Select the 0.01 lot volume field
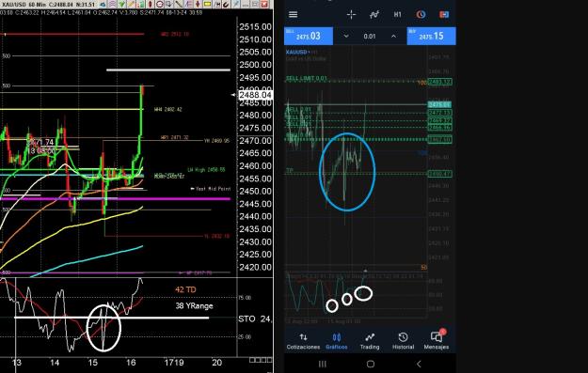The height and width of the screenshot is (373, 588). pyautogui.click(x=370, y=37)
